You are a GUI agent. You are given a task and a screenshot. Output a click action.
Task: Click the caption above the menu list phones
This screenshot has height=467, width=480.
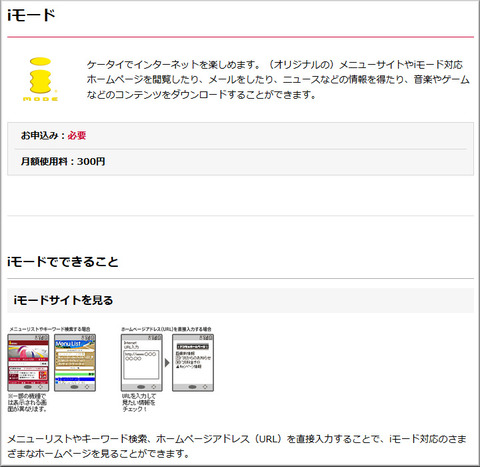coord(50,329)
